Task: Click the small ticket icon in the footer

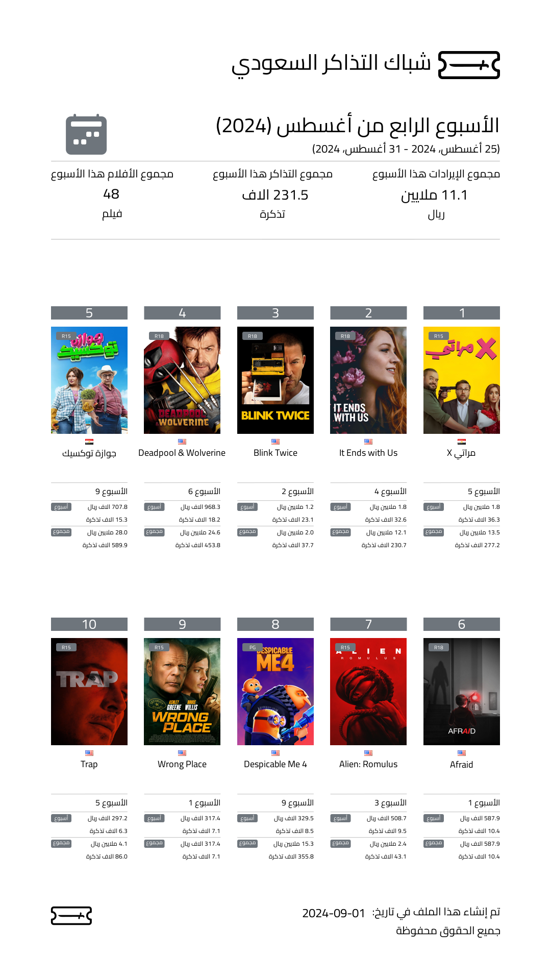Action: [71, 916]
